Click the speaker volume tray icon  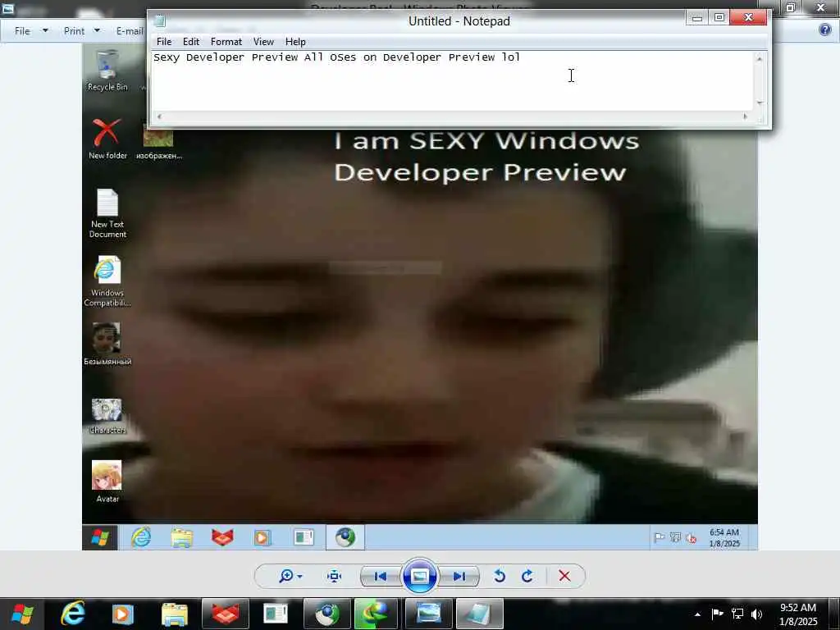[757, 614]
